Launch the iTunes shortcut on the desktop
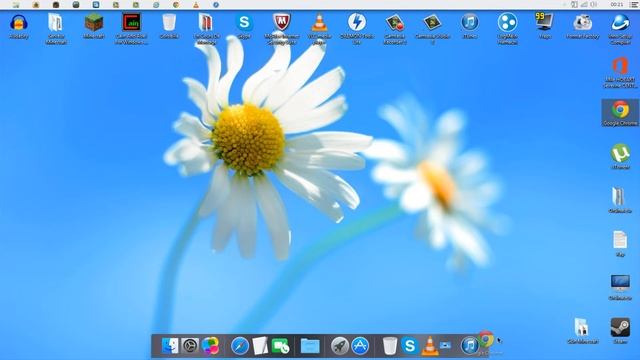 470,22
